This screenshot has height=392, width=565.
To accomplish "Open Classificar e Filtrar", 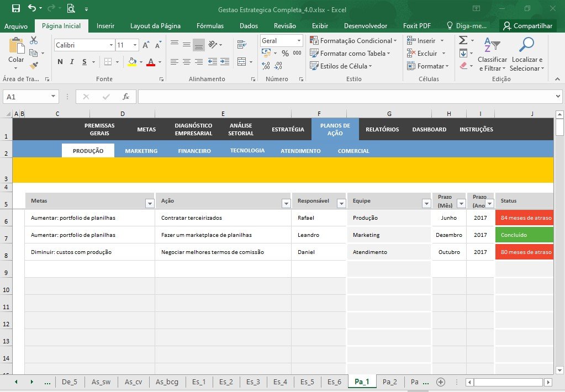I will pos(492,54).
